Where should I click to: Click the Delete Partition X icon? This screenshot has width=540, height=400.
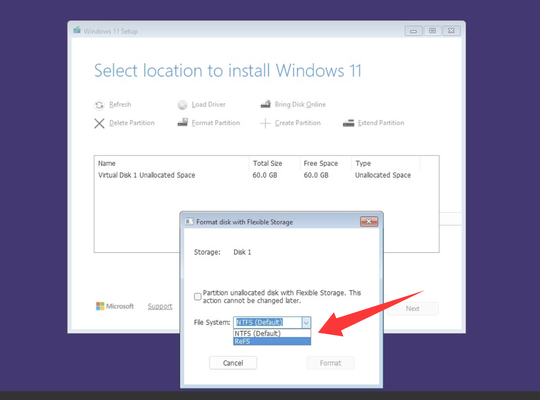click(x=99, y=123)
